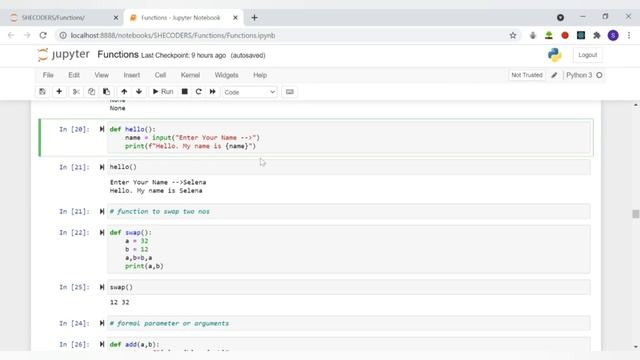This screenshot has width=640, height=360.
Task: Reload the page
Action: (43, 36)
